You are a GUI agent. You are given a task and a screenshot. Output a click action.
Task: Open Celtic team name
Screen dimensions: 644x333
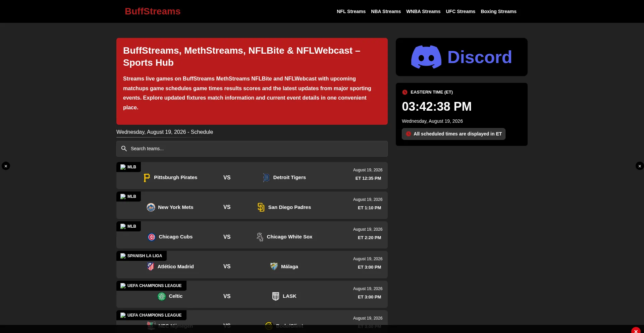pyautogui.click(x=175, y=296)
